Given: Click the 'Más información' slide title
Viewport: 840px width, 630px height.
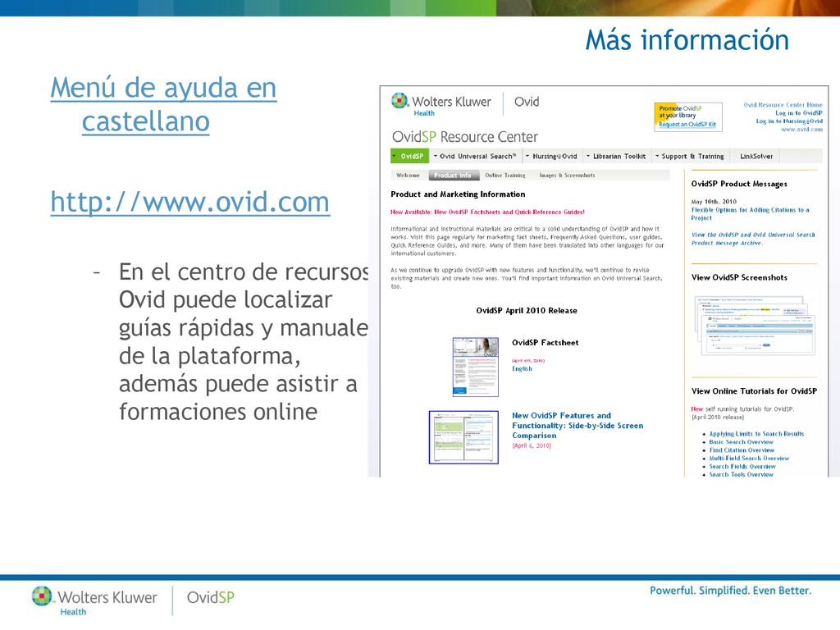Looking at the screenshot, I should [x=687, y=40].
